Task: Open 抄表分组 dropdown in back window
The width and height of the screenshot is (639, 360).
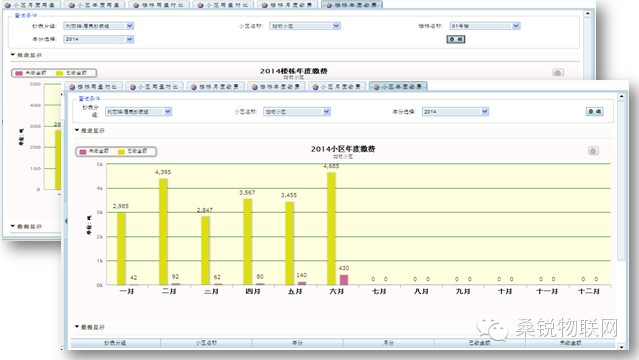Action: 98,26
